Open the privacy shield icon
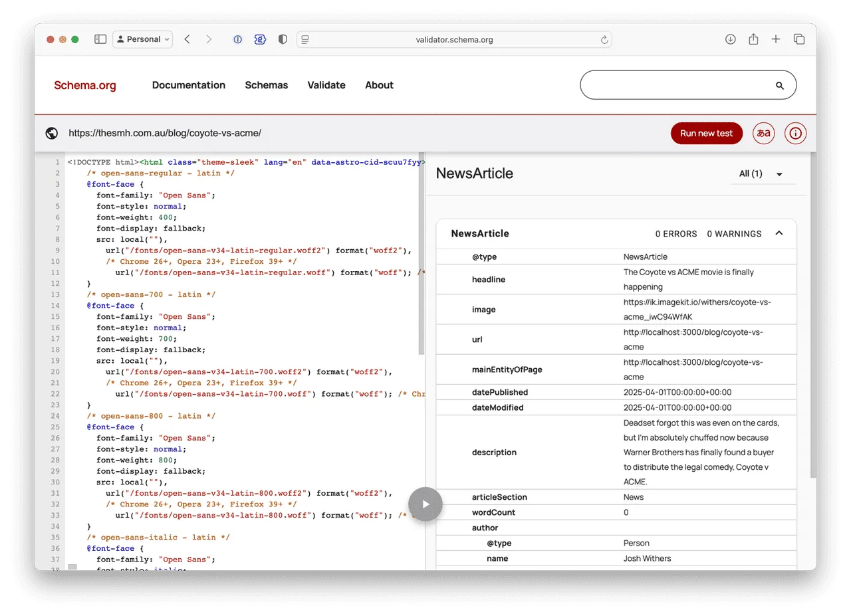This screenshot has width=851, height=616. coord(283,39)
